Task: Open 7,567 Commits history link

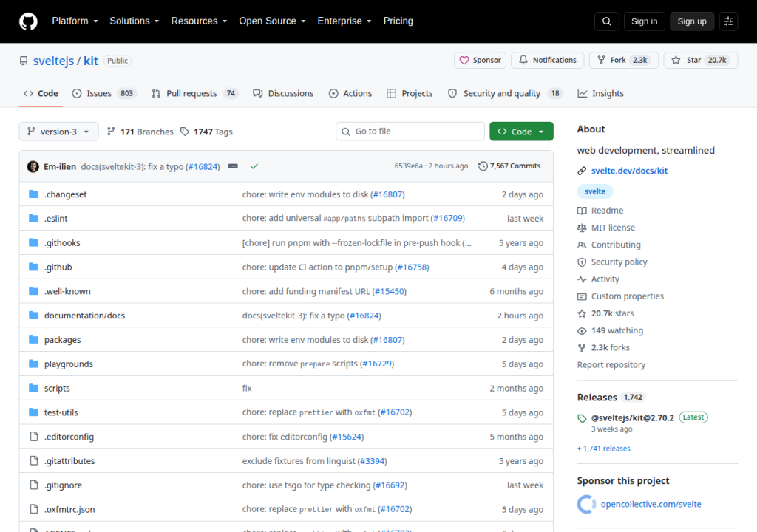Action: pos(509,166)
